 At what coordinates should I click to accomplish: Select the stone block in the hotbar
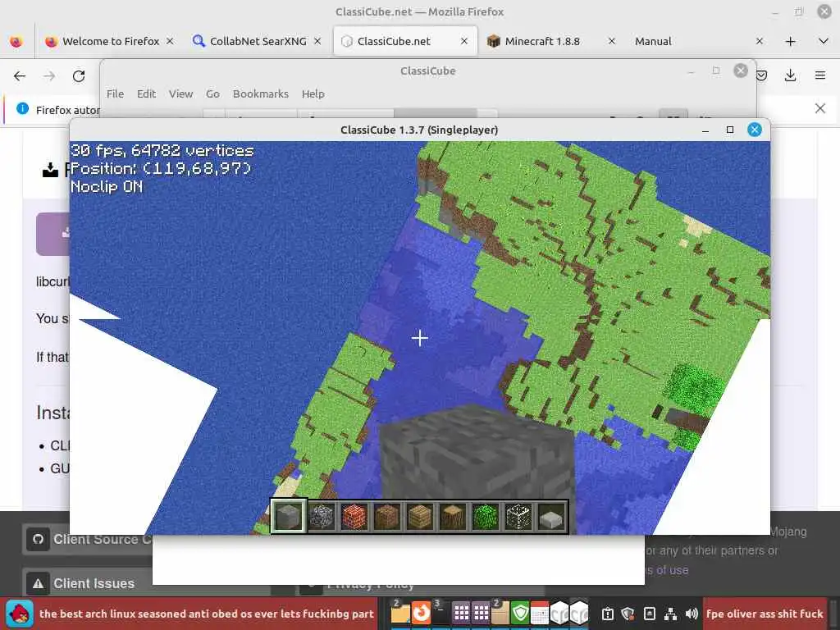coord(288,516)
